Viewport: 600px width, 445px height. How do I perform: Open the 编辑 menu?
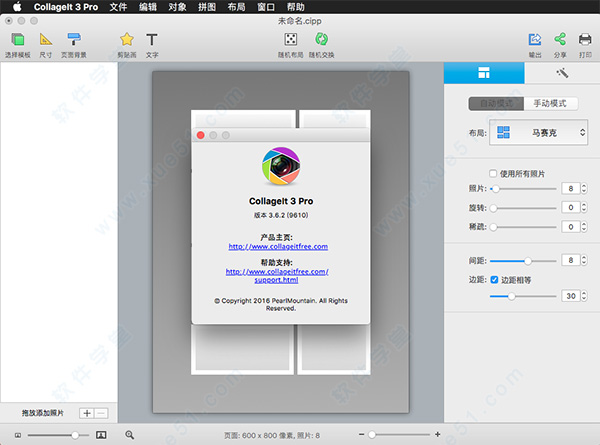tap(148, 7)
